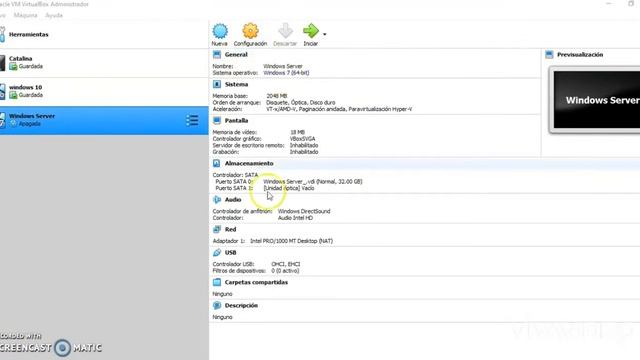The image size is (640, 360).
Task: Start VM with Iniciar green arrow
Action: pyautogui.click(x=311, y=31)
